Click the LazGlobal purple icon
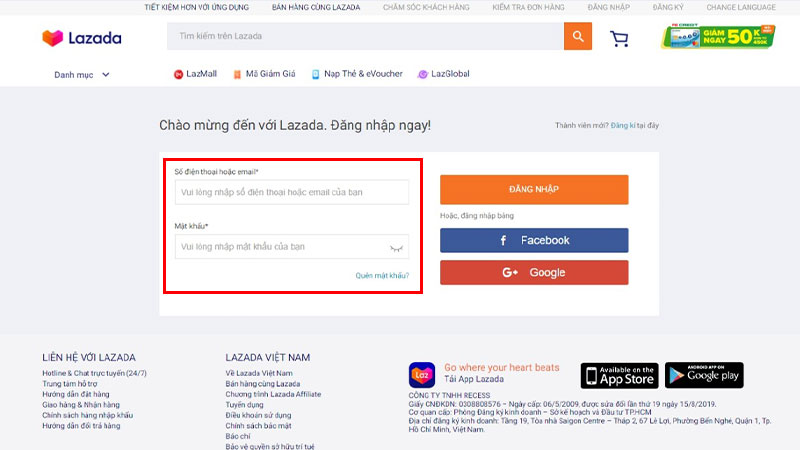The height and width of the screenshot is (450, 800). click(422, 74)
